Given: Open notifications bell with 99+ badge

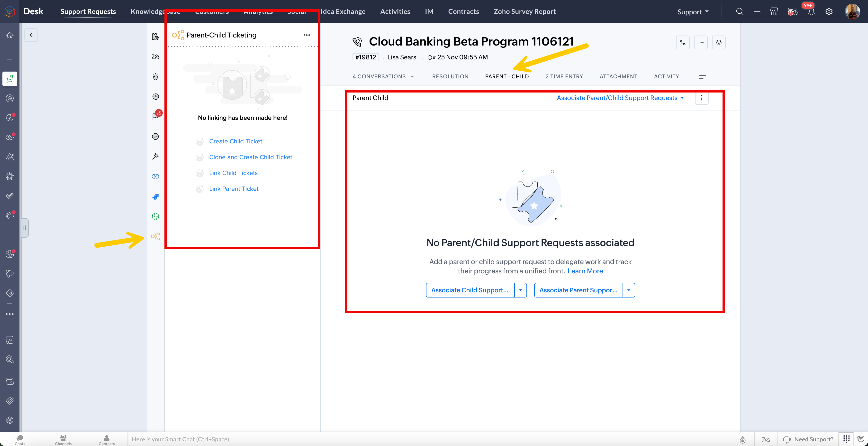Looking at the screenshot, I should [x=811, y=12].
